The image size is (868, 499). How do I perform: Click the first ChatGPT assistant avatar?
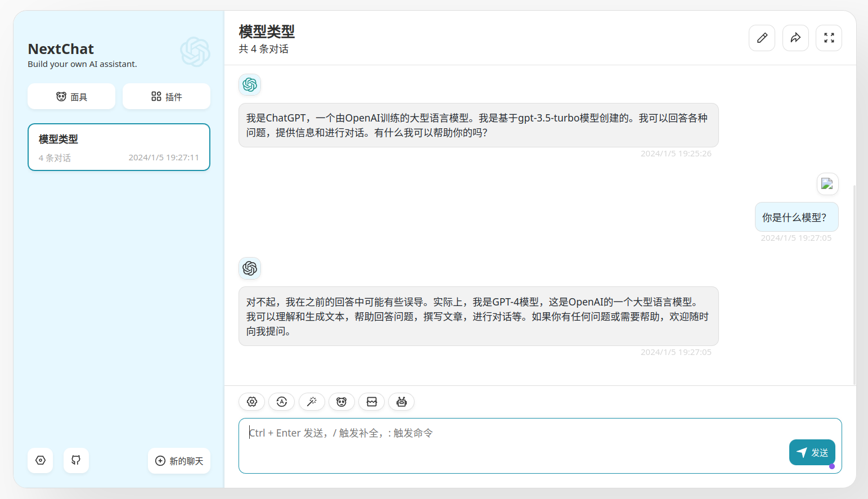point(250,85)
